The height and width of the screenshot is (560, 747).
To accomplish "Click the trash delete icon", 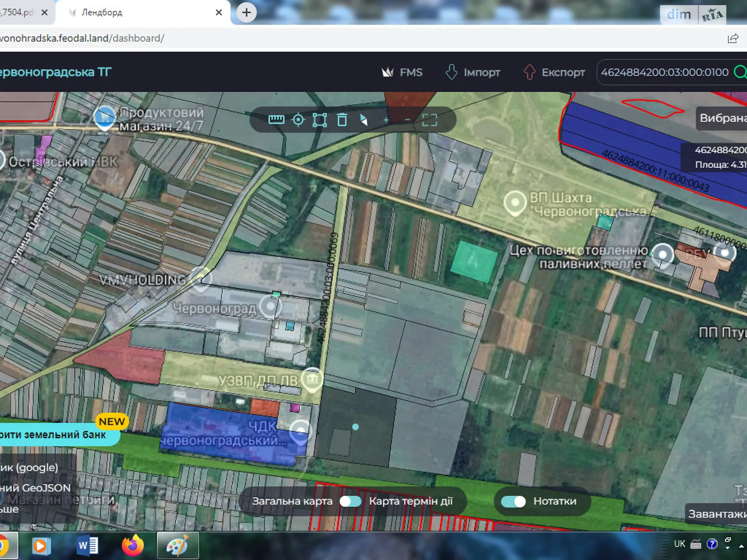I will pyautogui.click(x=342, y=120).
